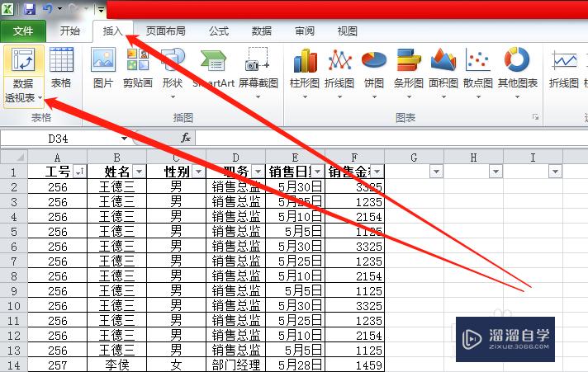Select column H header

click(x=474, y=158)
